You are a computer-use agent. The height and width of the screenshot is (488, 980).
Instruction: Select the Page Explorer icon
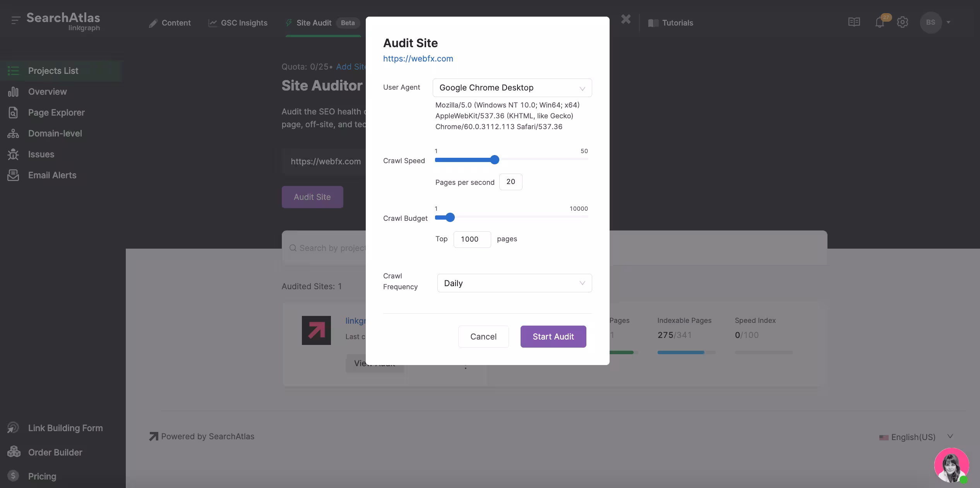coord(13,113)
